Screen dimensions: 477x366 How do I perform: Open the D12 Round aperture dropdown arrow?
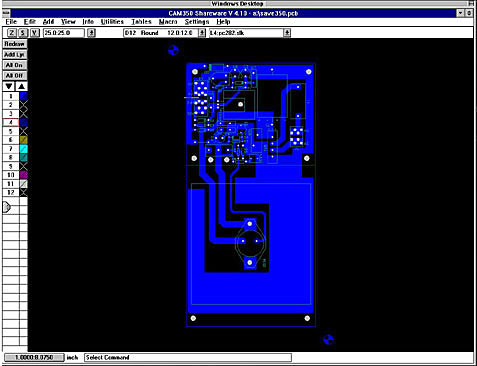coord(202,33)
